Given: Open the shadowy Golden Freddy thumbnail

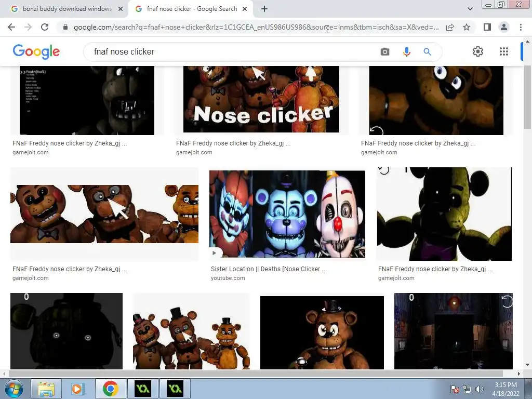Looking at the screenshot, I should pos(445,214).
